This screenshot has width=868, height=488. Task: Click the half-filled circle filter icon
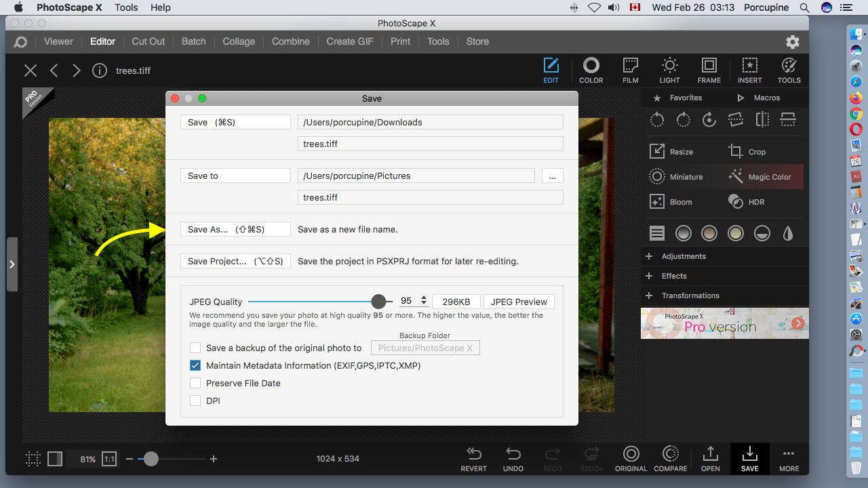(x=762, y=234)
